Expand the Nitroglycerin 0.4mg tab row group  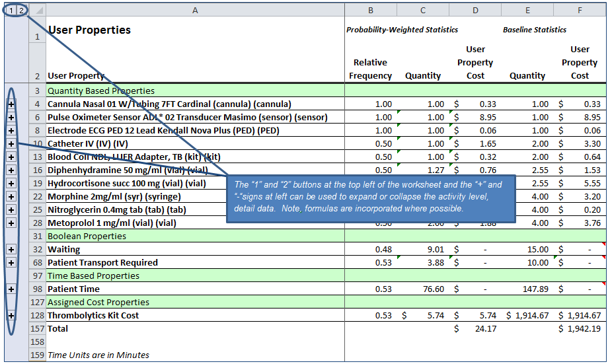point(11,210)
